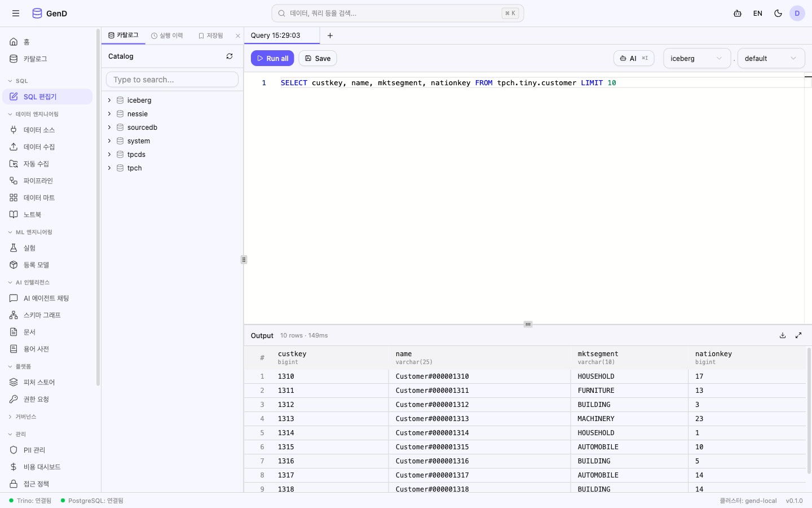
Task: Open 비용 대시보드 sidebar item
Action: pyautogui.click(x=47, y=467)
